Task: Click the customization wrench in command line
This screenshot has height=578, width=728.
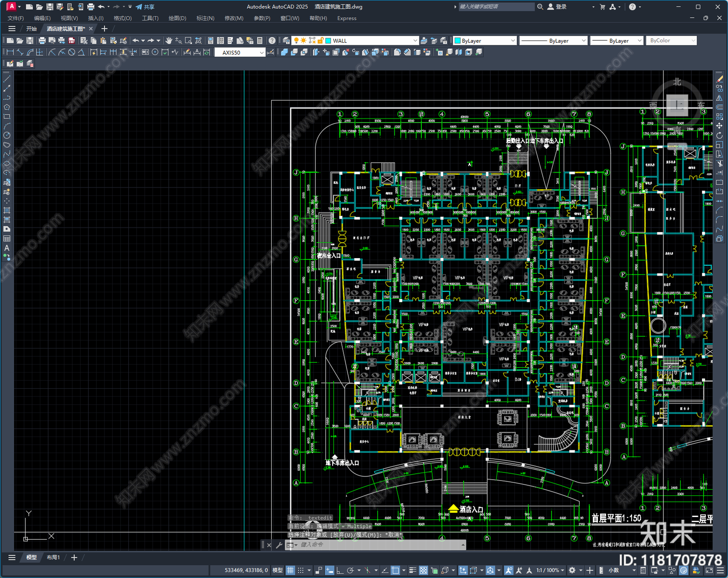Action: click(x=279, y=545)
